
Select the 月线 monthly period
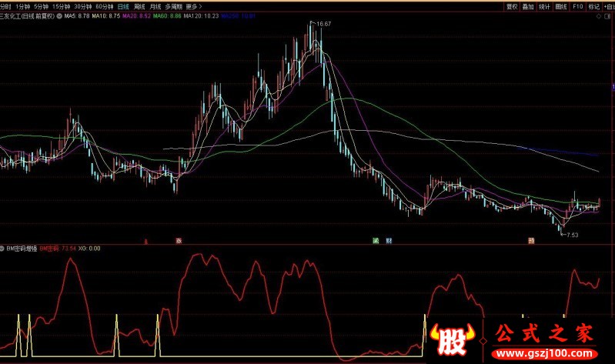[155, 6]
